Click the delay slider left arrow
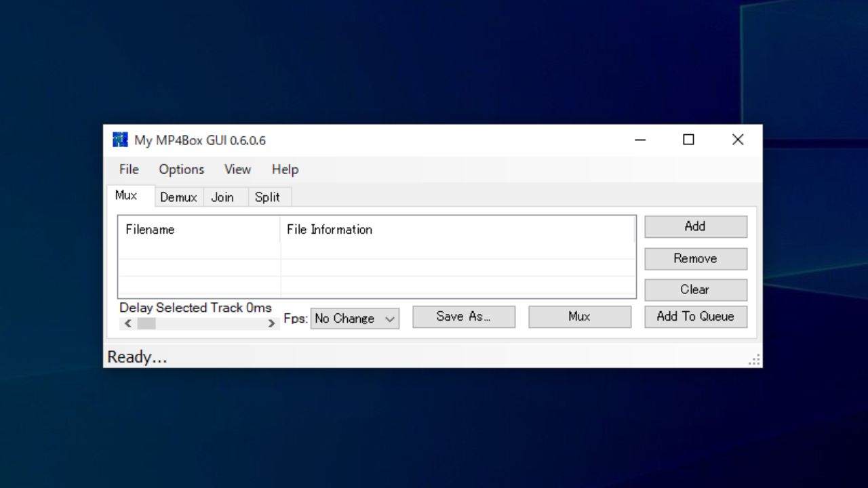This screenshot has width=868, height=488. pyautogui.click(x=128, y=324)
